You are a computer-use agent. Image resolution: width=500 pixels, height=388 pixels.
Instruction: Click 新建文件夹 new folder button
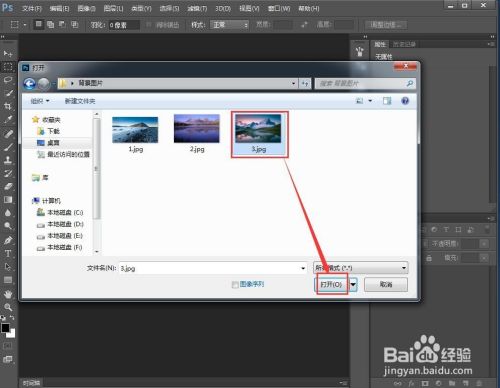(80, 101)
